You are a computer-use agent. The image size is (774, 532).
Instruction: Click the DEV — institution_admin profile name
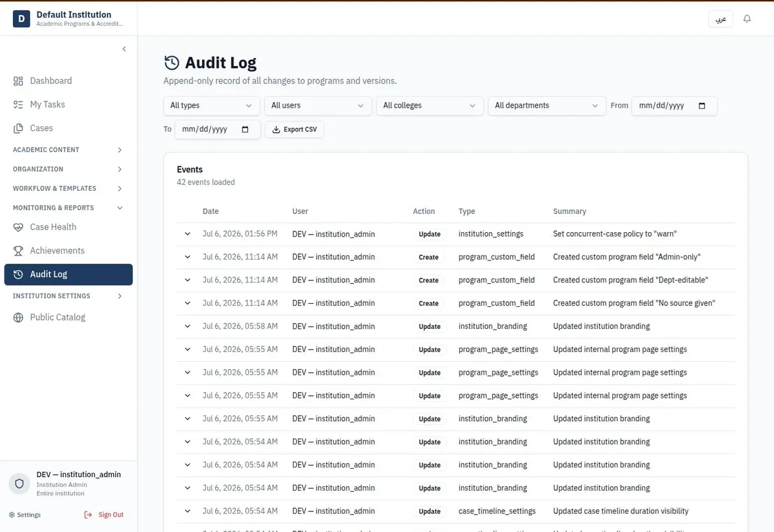coord(79,475)
